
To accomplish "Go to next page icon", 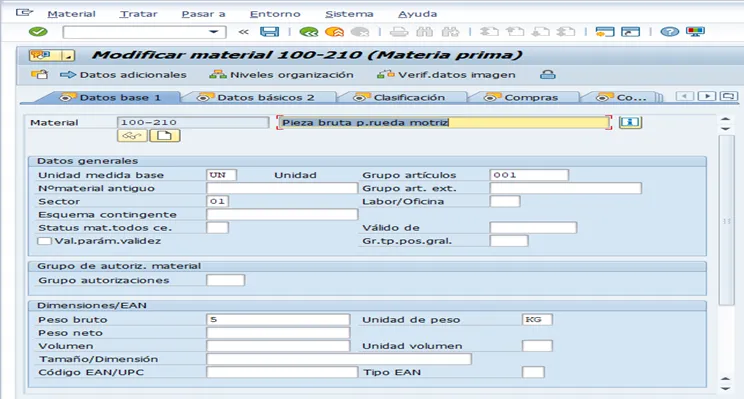I will point(540,32).
